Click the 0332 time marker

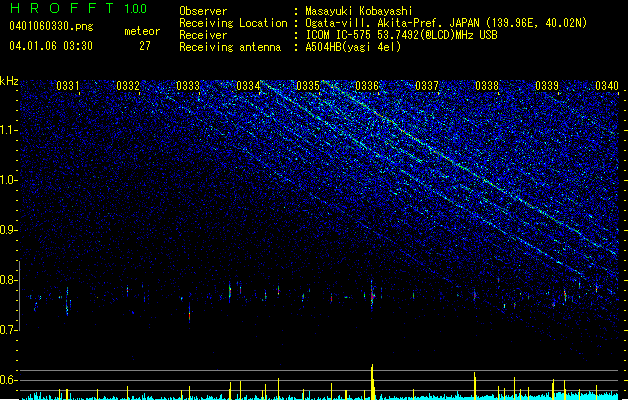(128, 86)
